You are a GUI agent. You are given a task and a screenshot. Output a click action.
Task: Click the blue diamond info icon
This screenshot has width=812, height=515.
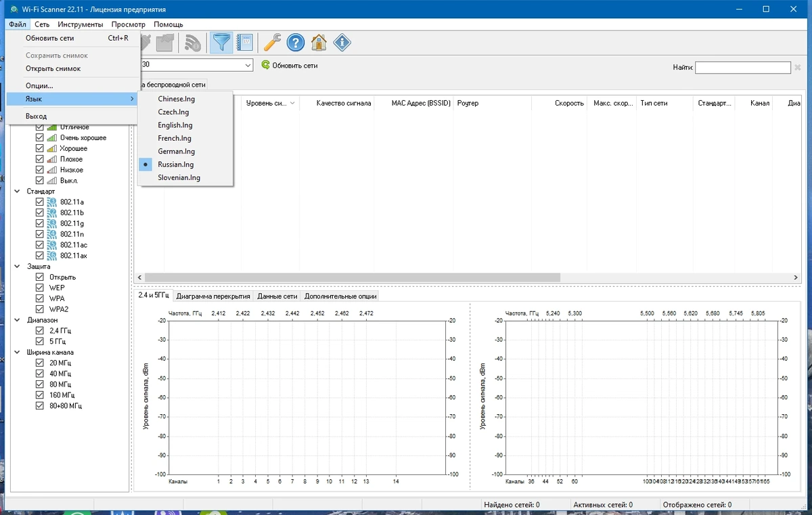pyautogui.click(x=342, y=43)
